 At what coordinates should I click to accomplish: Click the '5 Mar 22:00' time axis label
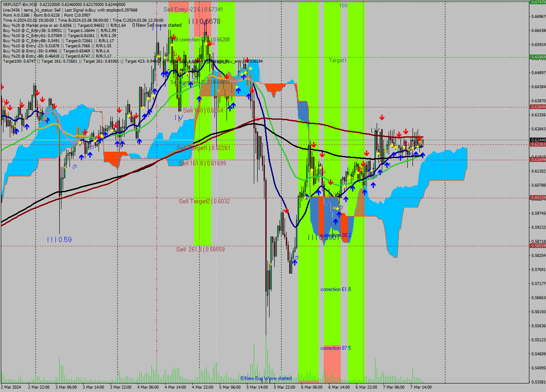point(284,387)
